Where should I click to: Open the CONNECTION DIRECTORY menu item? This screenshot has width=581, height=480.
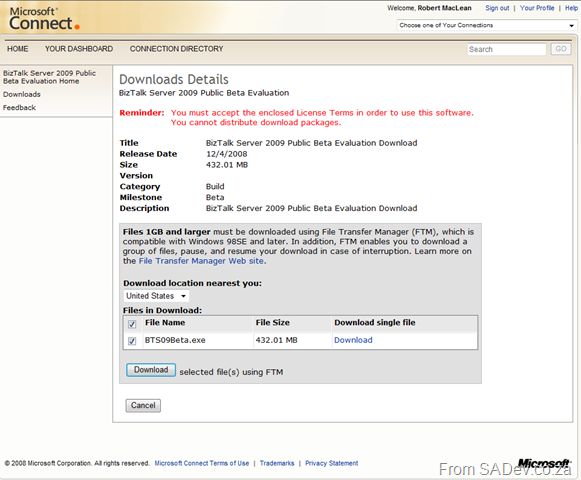(176, 49)
